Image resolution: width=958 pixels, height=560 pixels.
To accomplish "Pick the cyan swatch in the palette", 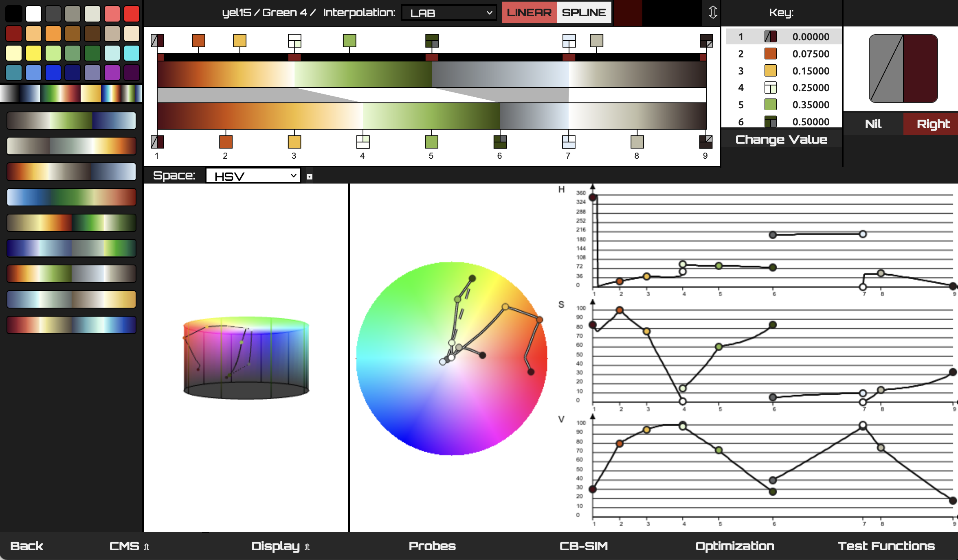I will (132, 53).
